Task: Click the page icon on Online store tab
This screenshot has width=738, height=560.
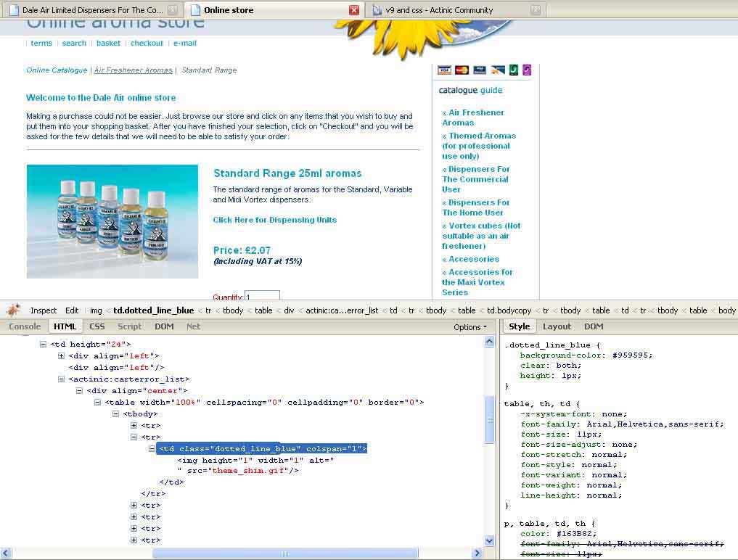Action: [x=195, y=10]
